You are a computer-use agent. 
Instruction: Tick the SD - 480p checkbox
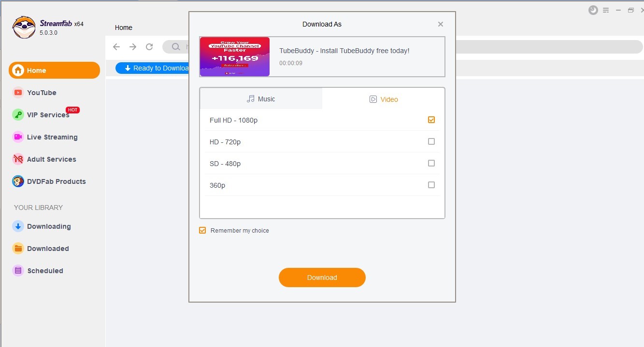click(x=431, y=163)
